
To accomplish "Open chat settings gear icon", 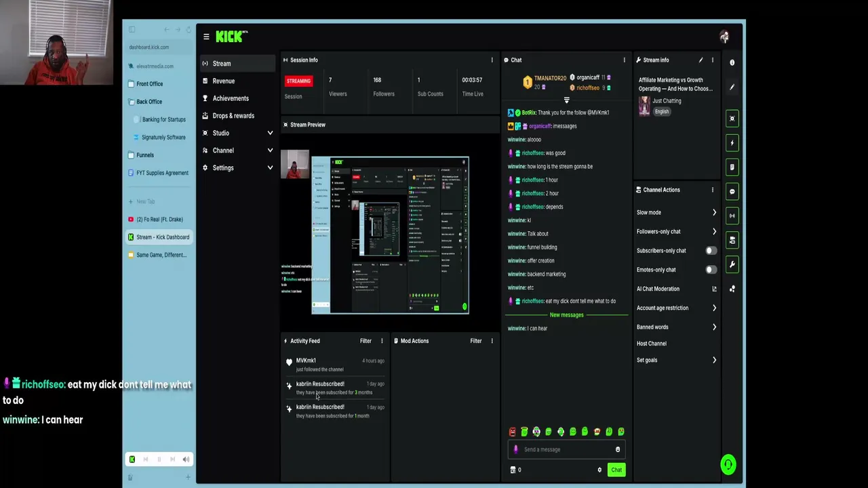I will click(599, 470).
